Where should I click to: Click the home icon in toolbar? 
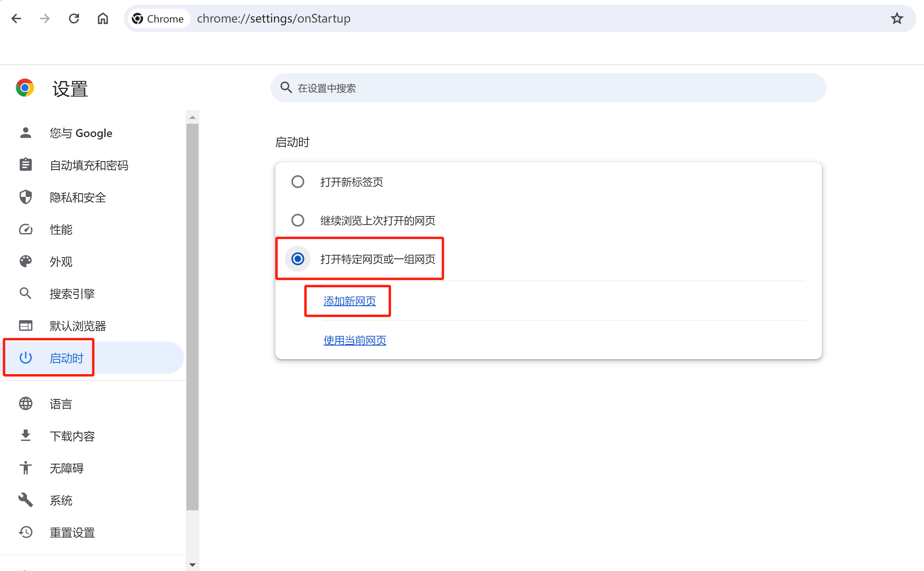pyautogui.click(x=103, y=18)
